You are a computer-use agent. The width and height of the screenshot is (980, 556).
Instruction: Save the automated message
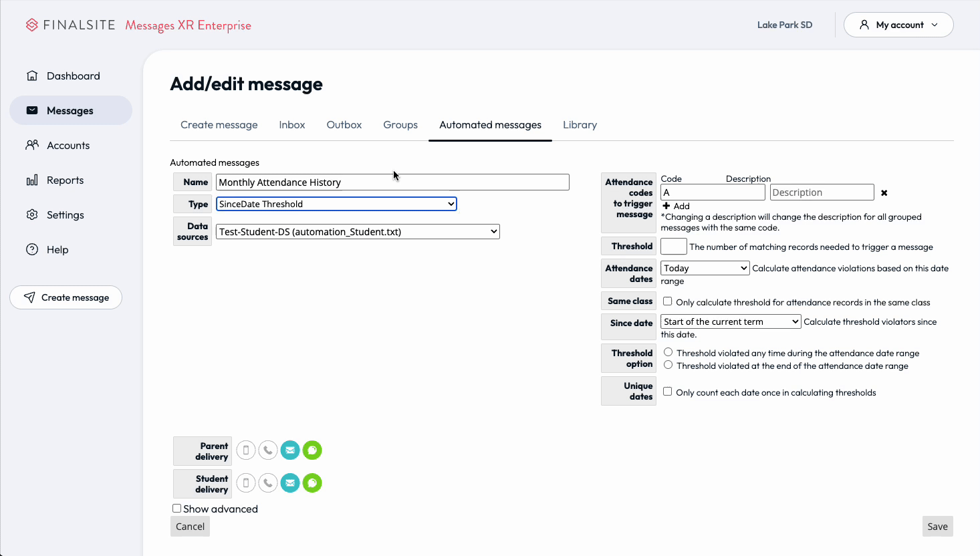pos(937,526)
